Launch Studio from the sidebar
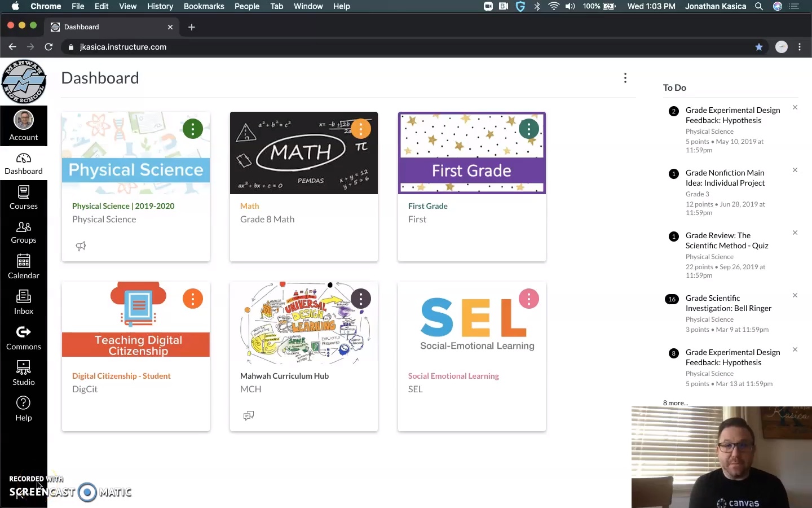812x508 pixels. [23, 374]
